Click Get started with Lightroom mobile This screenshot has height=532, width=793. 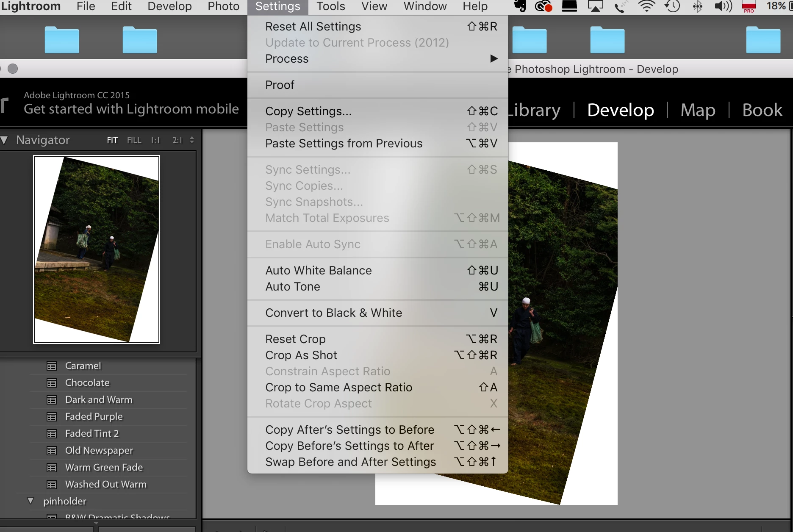point(131,109)
